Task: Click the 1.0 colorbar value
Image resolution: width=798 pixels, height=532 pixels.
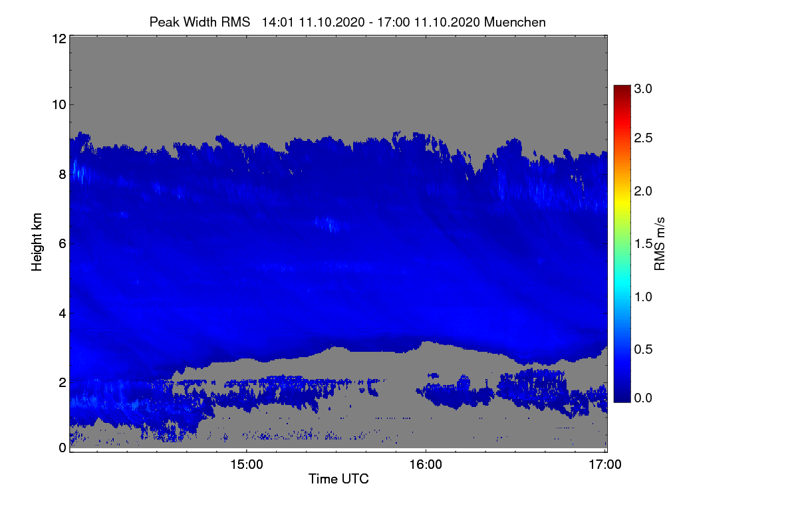Action: pyautogui.click(x=644, y=297)
